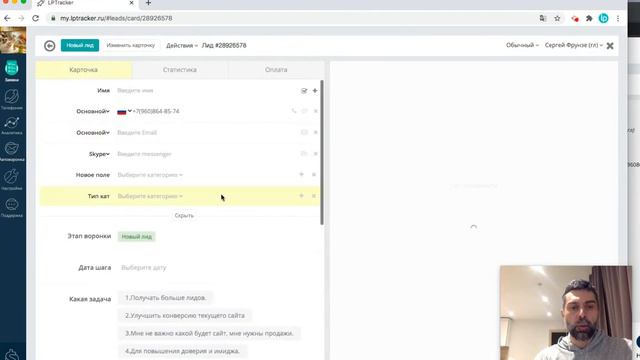
Task: Open a new browser tab
Action: coord(149,3)
